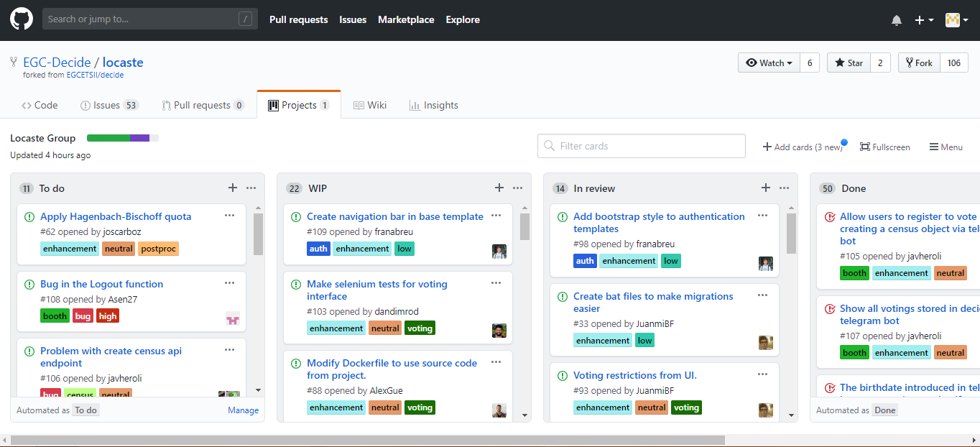Viewport: 980px width, 447px height.
Task: Switch to the Insights tab
Action: (x=434, y=105)
